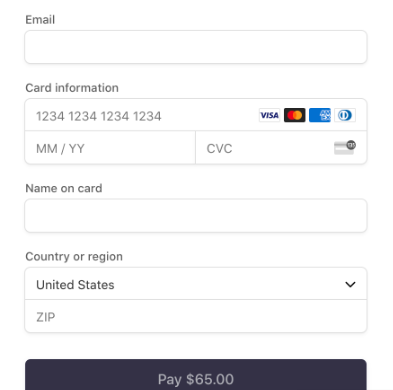Submit payment with Pay $65.00 button
This screenshot has height=390, width=393.
[x=196, y=375]
